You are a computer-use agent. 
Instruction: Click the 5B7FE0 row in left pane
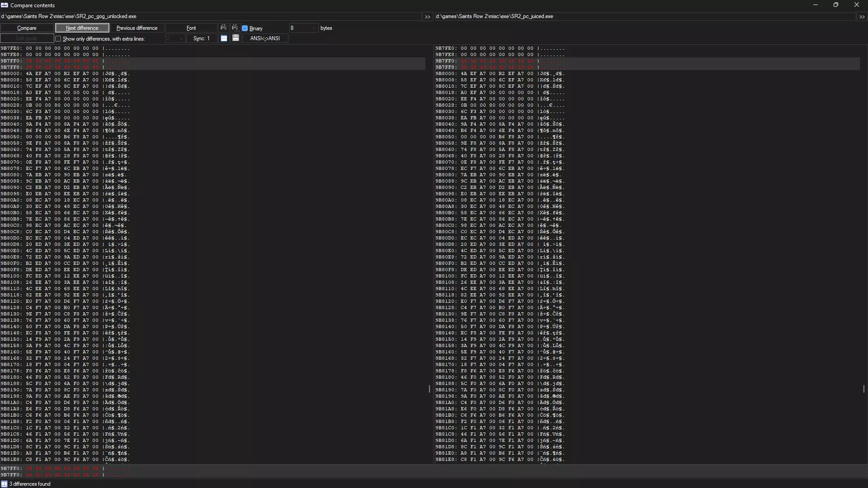[212, 48]
